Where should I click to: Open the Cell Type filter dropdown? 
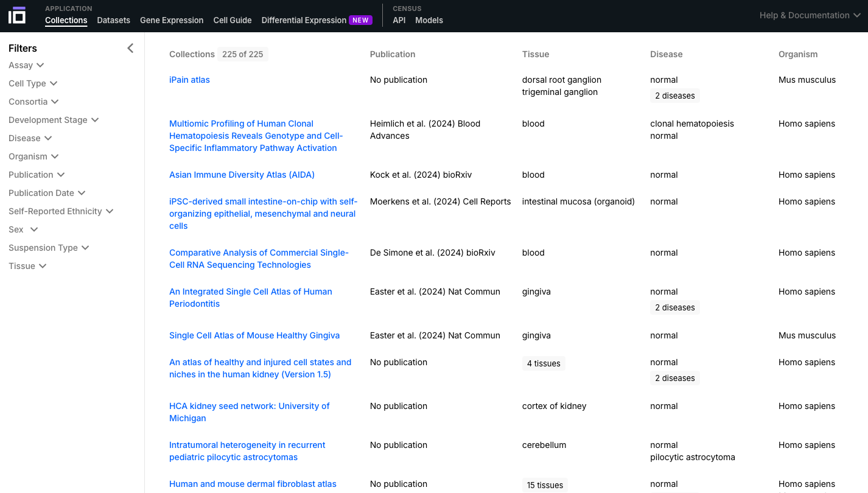click(x=33, y=83)
